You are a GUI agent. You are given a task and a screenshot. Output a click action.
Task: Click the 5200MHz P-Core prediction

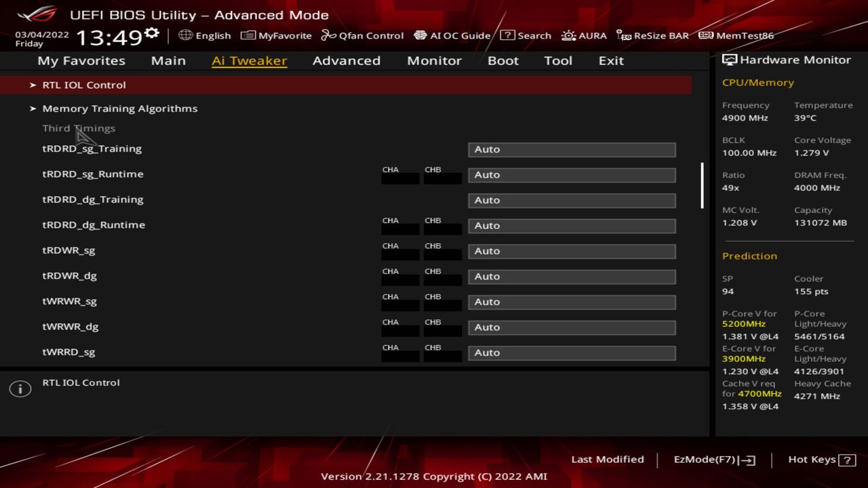tap(744, 324)
